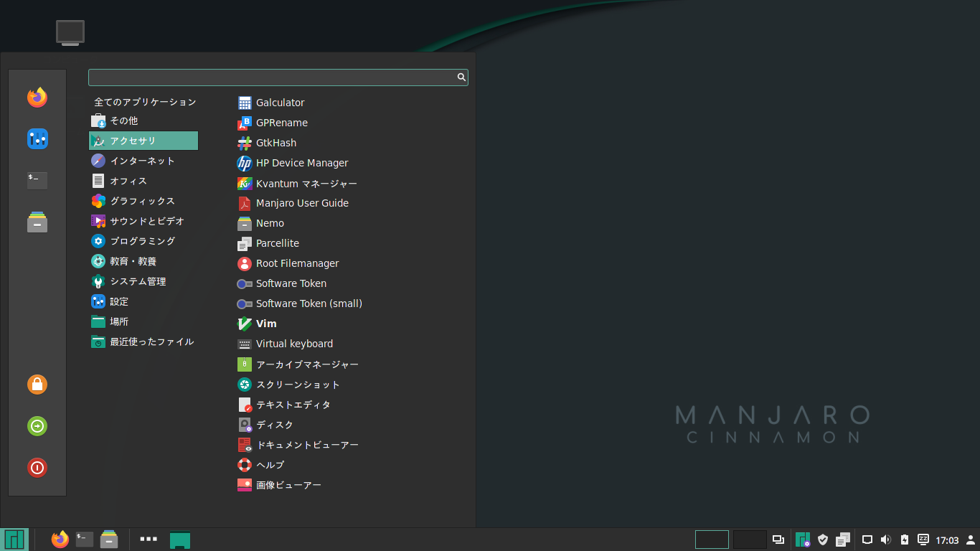Select グラフィックス category
The image size is (980, 551).
[x=143, y=201]
